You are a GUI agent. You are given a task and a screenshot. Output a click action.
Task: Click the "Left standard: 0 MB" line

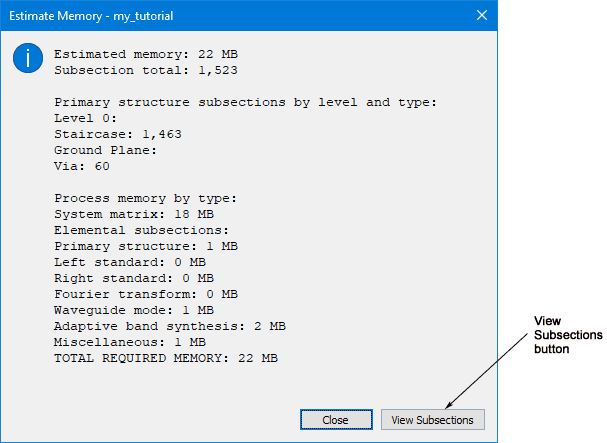[x=130, y=262]
